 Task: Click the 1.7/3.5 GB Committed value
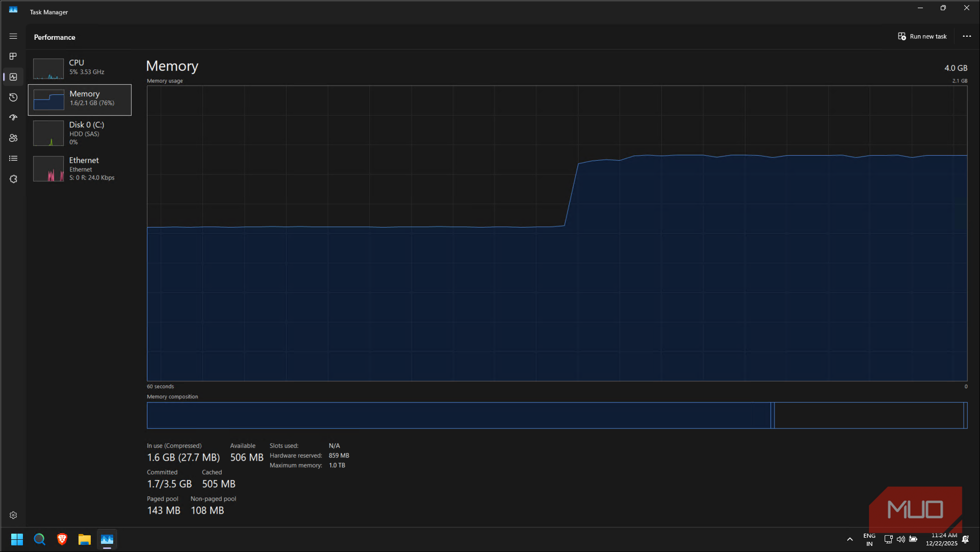coord(169,484)
